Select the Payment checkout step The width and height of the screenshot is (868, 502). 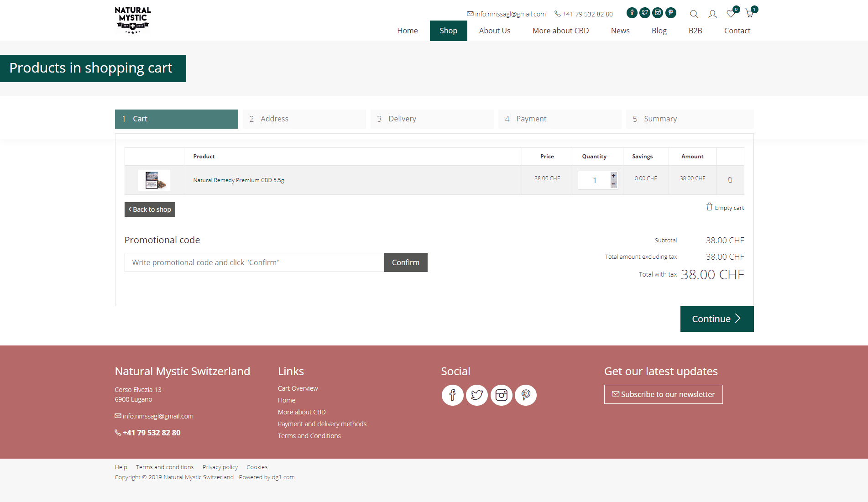[x=560, y=119]
